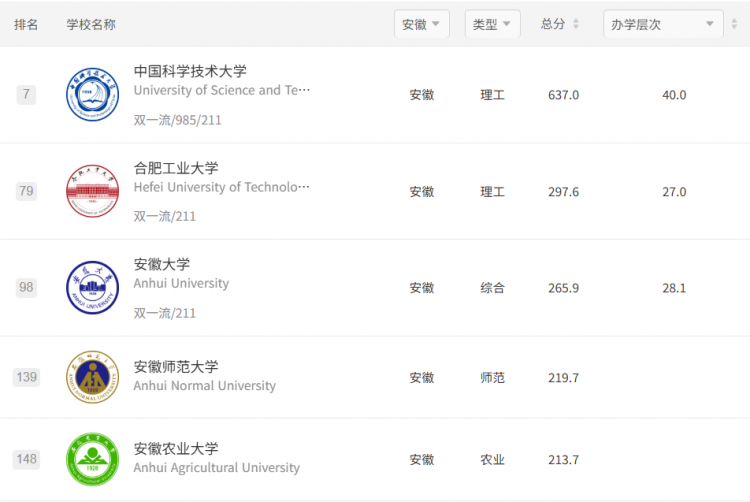
Task: Click rank badge 79
Action: (x=26, y=191)
